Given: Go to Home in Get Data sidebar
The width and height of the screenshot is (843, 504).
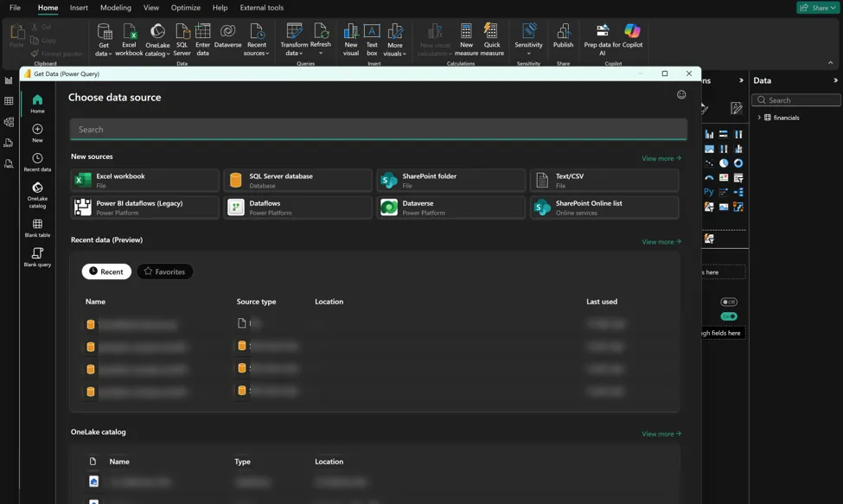Looking at the screenshot, I should tap(37, 103).
